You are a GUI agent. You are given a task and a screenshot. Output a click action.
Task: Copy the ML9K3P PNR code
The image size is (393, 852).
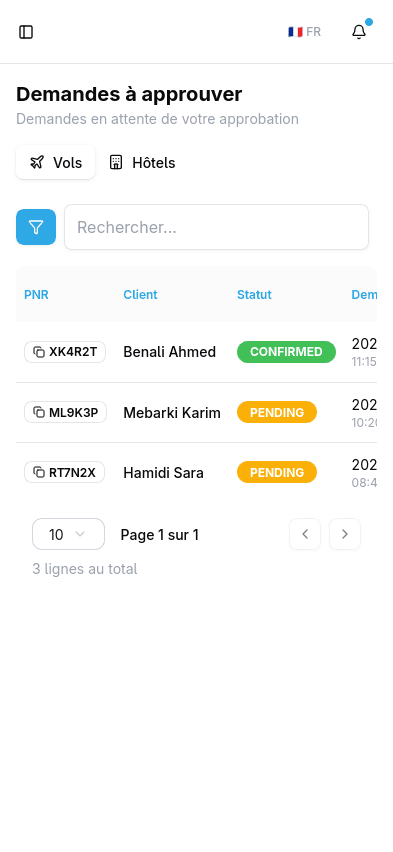pos(65,412)
